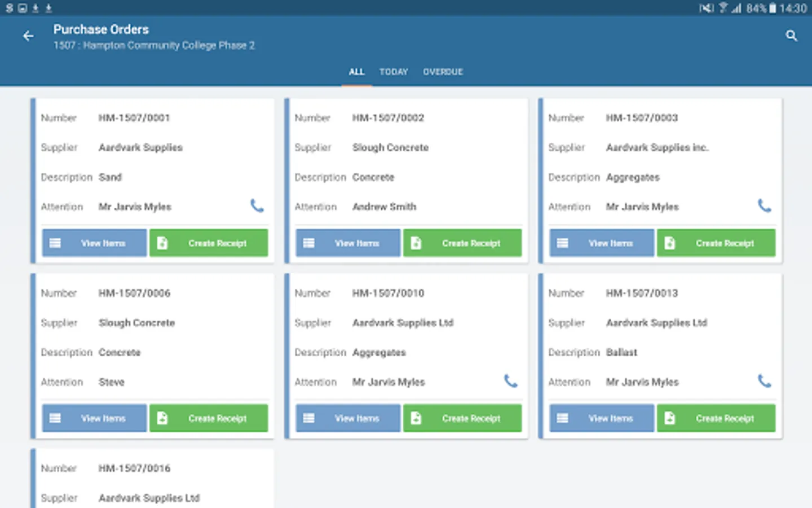Image resolution: width=812 pixels, height=508 pixels.
Task: Tap the back arrow in the header
Action: coord(28,36)
